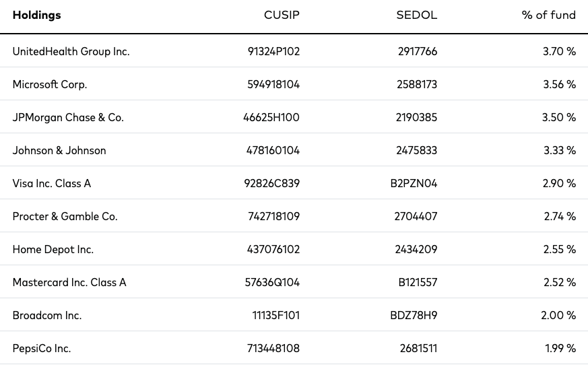588x371 pixels.
Task: Click SEDOL value B2PZN04
Action: [x=414, y=183]
